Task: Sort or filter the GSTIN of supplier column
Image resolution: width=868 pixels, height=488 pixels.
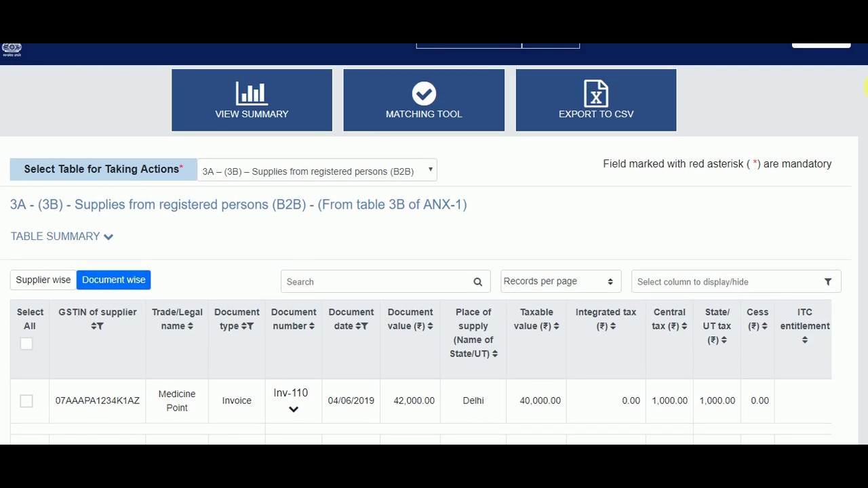Action: point(97,326)
